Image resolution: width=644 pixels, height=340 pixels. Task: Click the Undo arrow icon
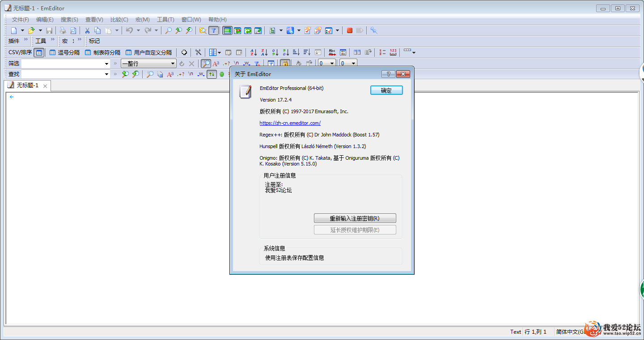point(129,30)
